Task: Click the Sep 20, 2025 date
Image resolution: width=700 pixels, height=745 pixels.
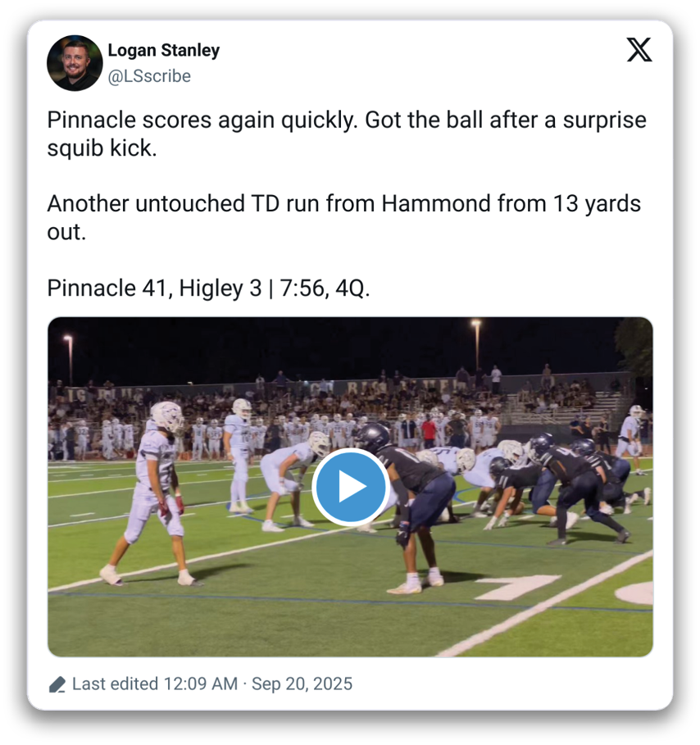Action: 302,684
